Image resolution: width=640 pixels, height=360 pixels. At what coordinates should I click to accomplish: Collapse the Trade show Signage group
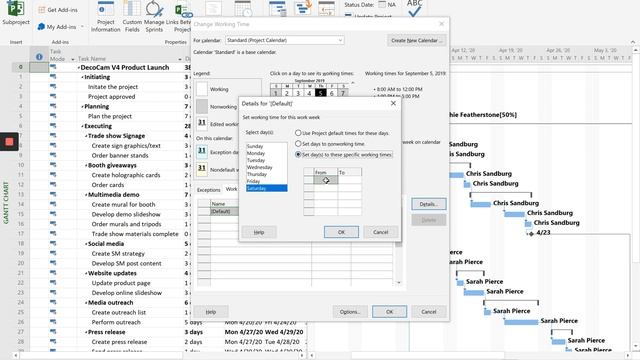(x=86, y=136)
